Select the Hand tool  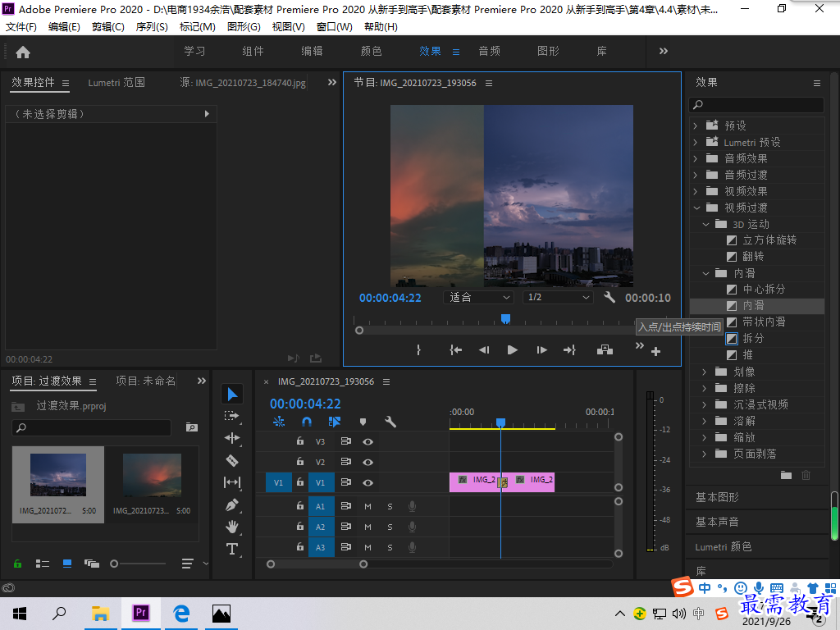(x=232, y=527)
